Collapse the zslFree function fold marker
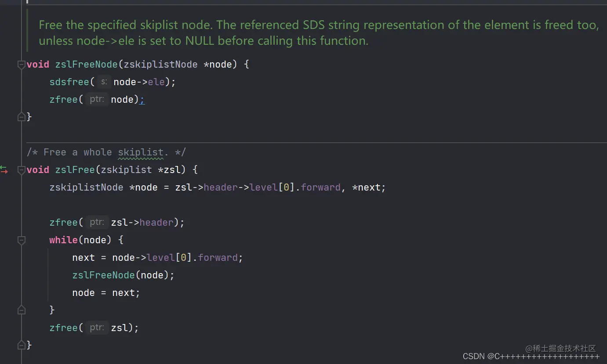 pyautogui.click(x=21, y=170)
